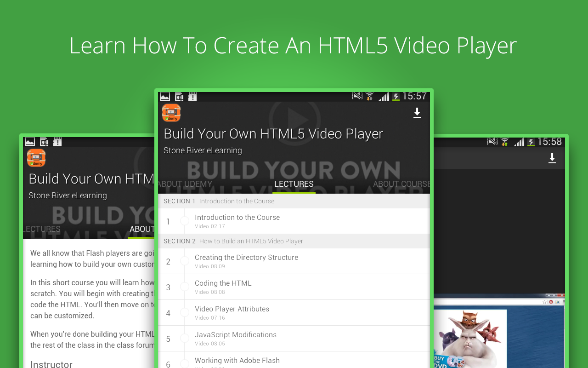Tap the paragraph starting When you're done building
The image size is (588, 368).
pos(92,339)
